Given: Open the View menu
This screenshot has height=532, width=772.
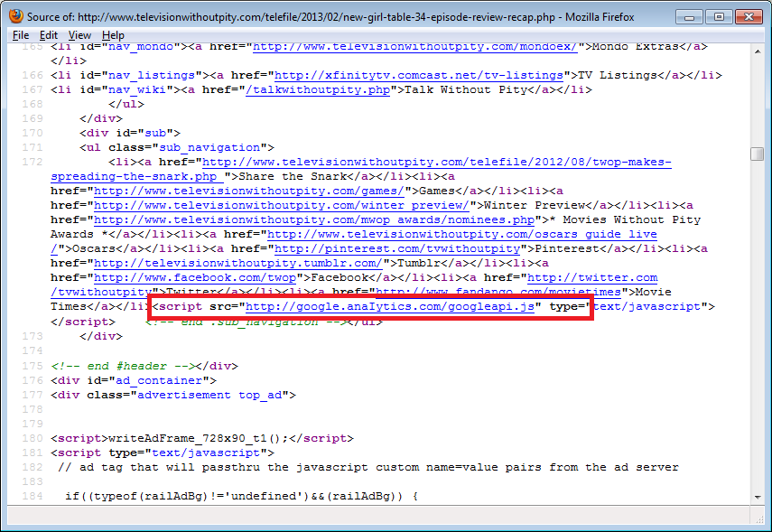Looking at the screenshot, I should [x=79, y=35].
